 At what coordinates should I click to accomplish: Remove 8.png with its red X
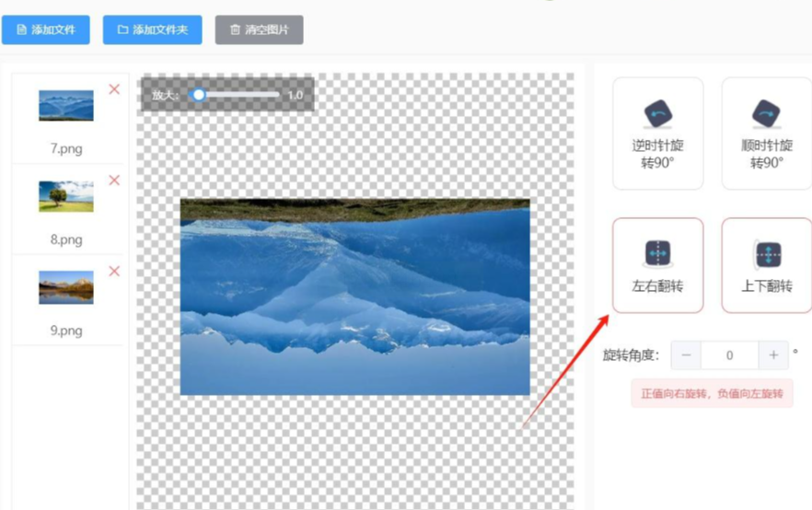(x=114, y=180)
